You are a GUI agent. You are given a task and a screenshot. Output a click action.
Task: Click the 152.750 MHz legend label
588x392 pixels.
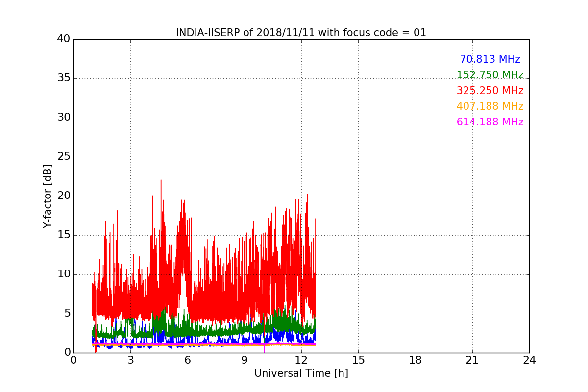[490, 75]
